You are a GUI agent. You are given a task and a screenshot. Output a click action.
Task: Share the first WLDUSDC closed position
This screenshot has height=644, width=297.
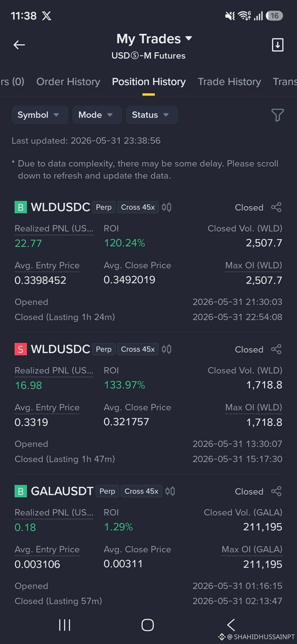(276, 207)
